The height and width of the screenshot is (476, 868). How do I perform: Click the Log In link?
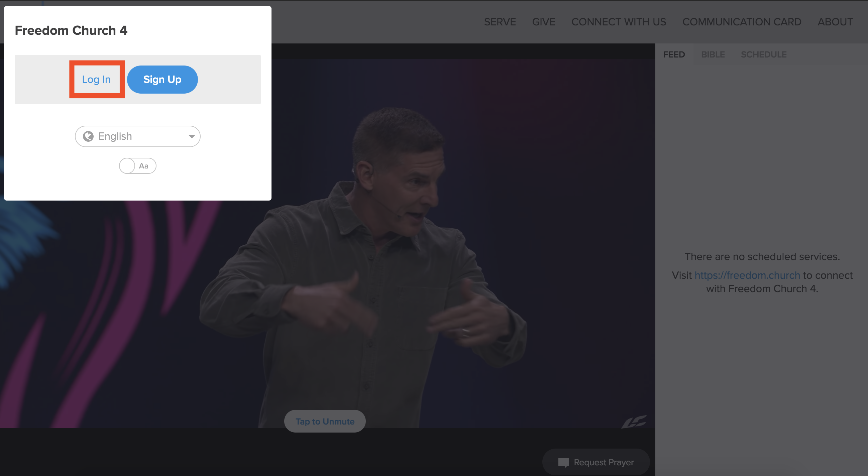pyautogui.click(x=96, y=80)
